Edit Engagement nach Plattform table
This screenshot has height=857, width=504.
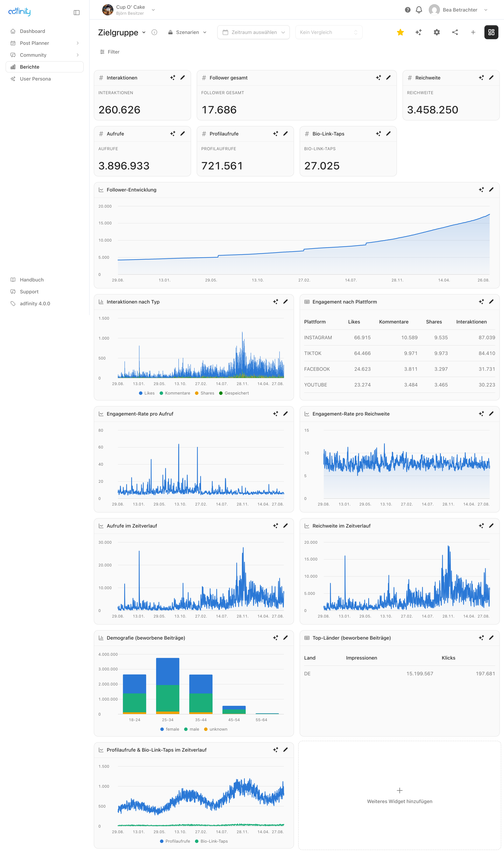[491, 302]
